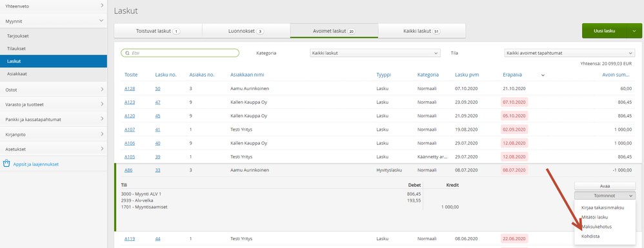The width and height of the screenshot is (644, 248).
Task: Switch to Toistuvat laskut tab
Action: tap(158, 31)
